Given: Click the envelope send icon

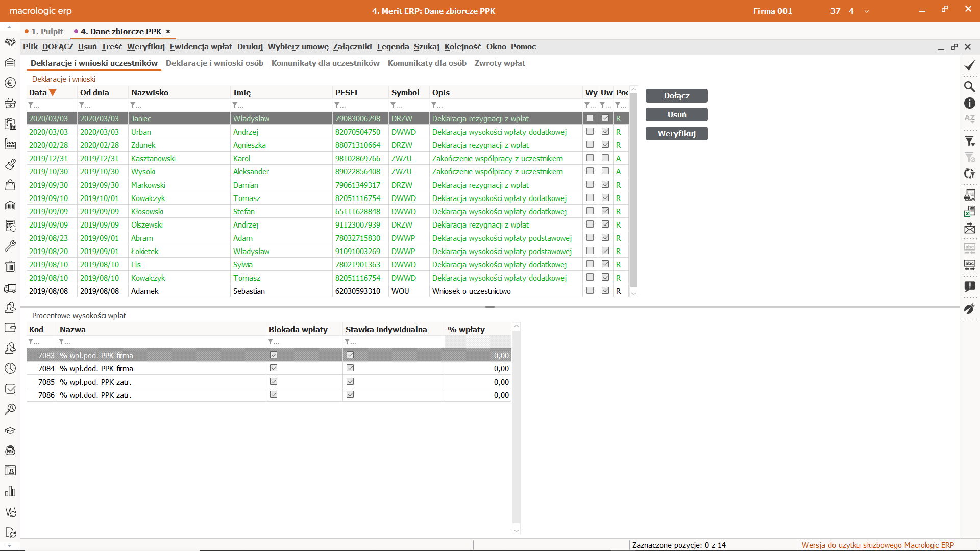Looking at the screenshot, I should coord(969,229).
